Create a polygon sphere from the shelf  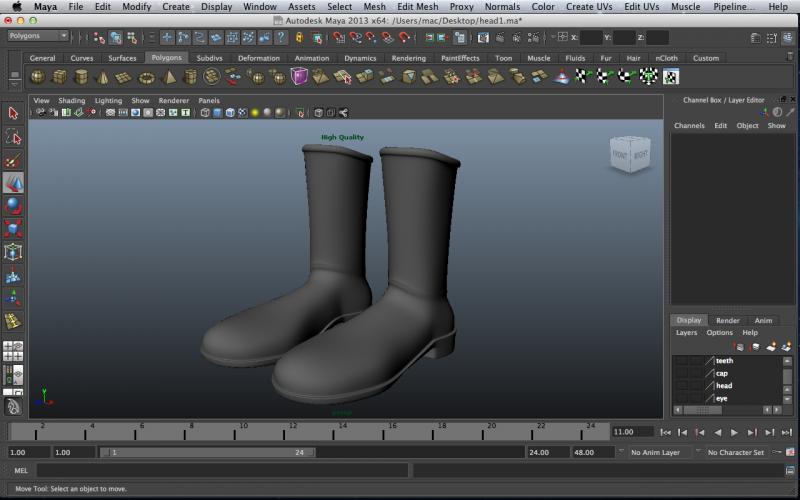[38, 77]
